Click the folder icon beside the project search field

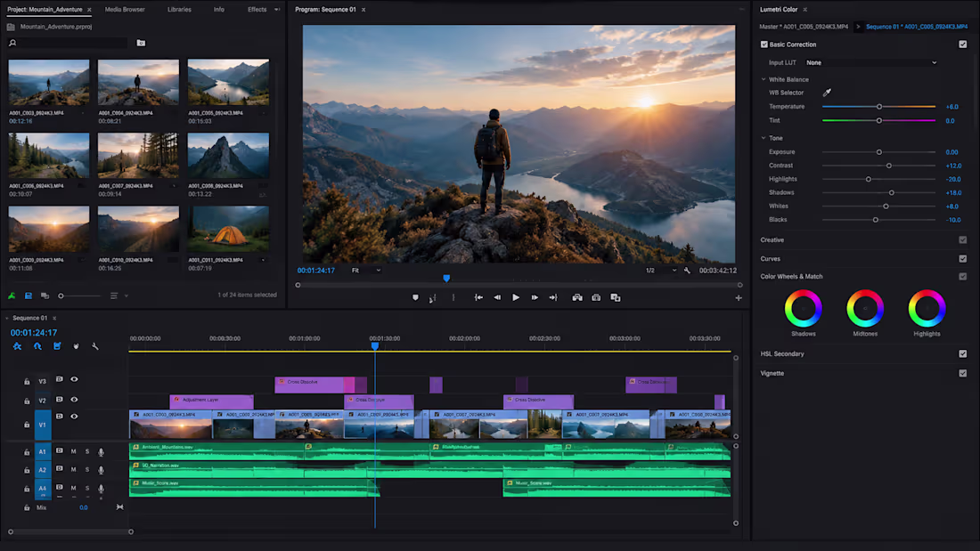(x=142, y=43)
